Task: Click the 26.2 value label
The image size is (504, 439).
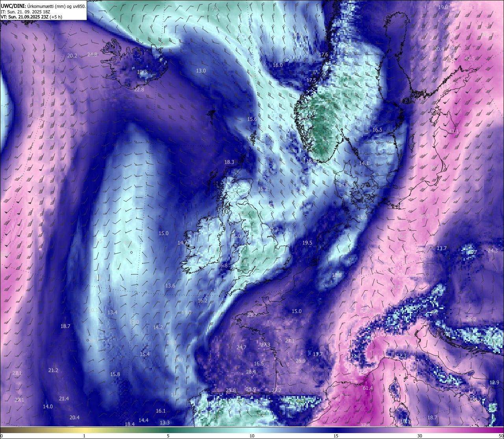Action: pyautogui.click(x=471, y=319)
